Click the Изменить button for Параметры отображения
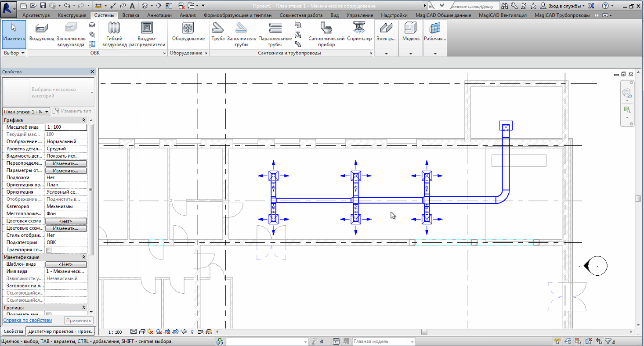 [66, 170]
